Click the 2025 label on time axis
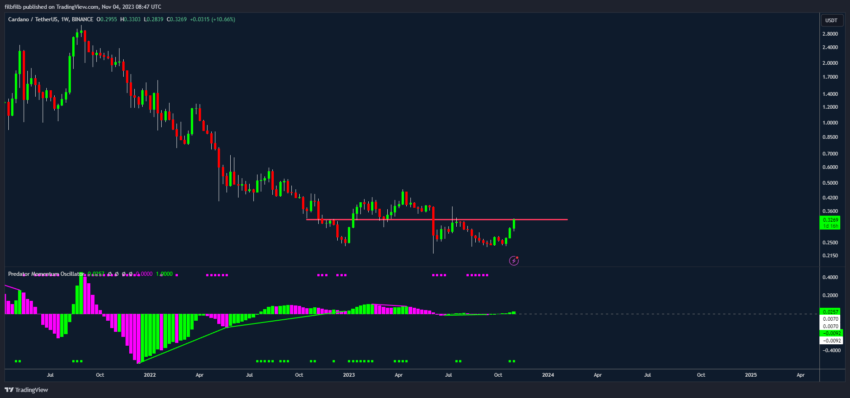 tap(751, 375)
